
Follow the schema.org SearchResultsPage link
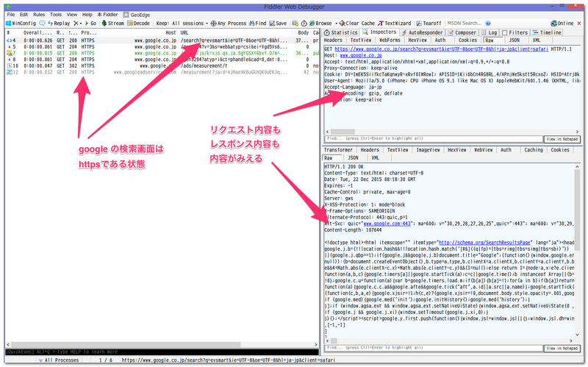point(484,243)
